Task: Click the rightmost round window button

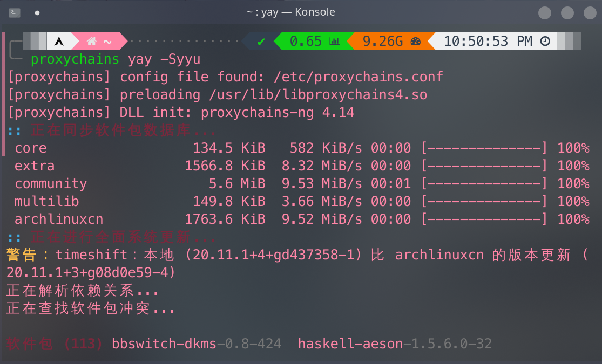Action: tap(589, 12)
